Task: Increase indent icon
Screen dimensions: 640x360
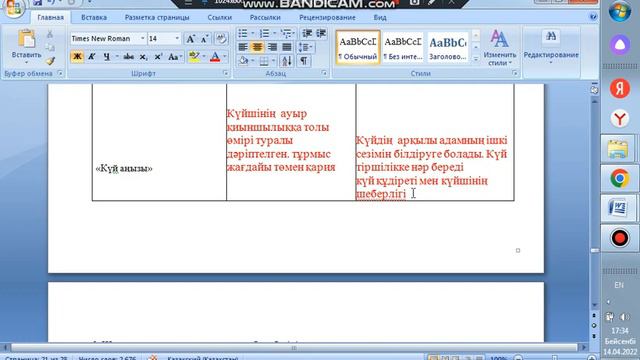Action: point(321,33)
